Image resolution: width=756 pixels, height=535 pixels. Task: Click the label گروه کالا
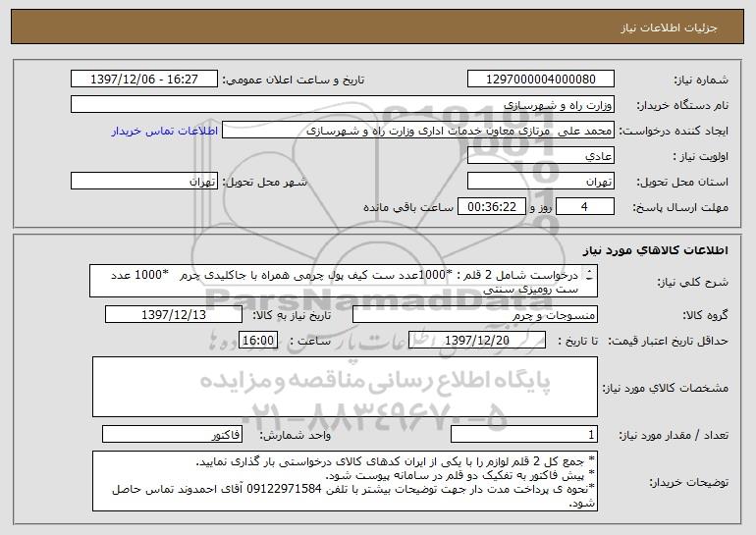pos(705,316)
